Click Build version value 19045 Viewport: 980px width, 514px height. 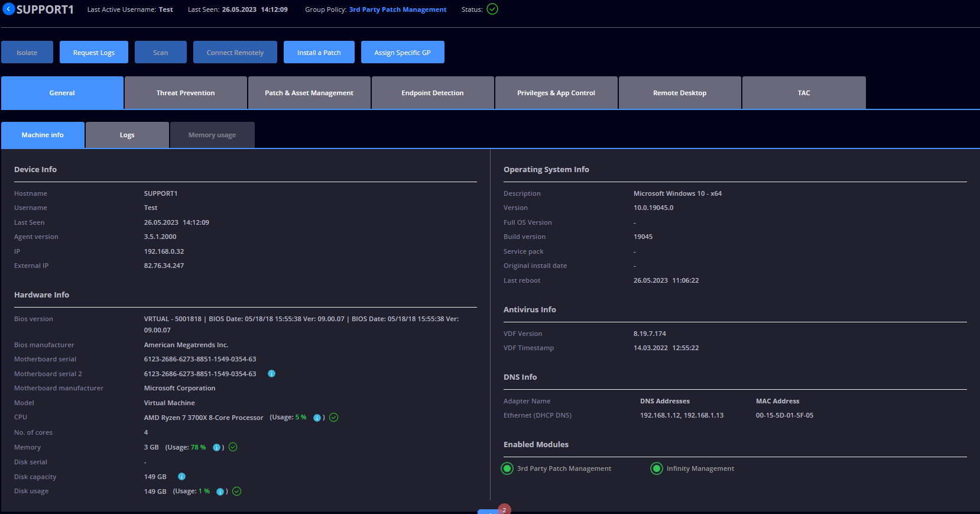click(643, 237)
